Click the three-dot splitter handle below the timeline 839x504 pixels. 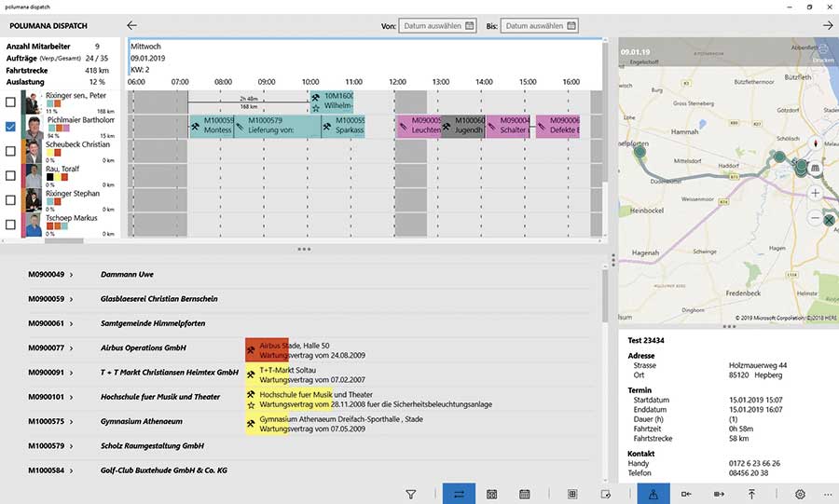[x=304, y=249]
